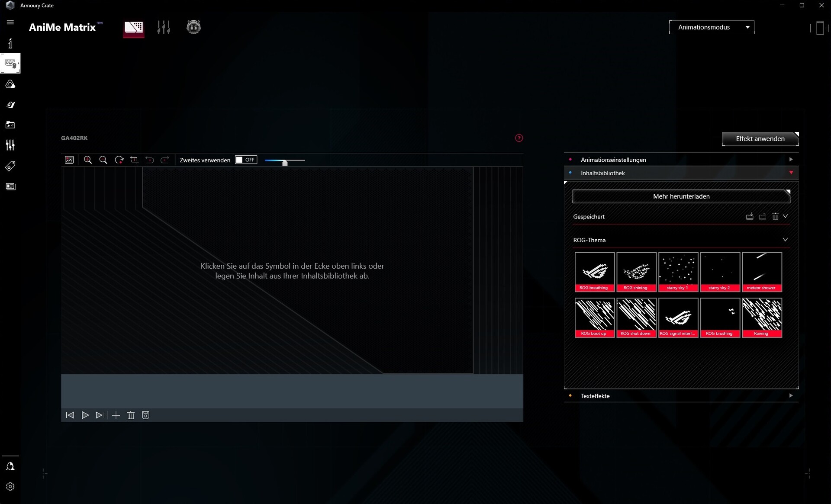Click the skip to next frame control
Viewport: 831px width, 504px height.
click(100, 415)
